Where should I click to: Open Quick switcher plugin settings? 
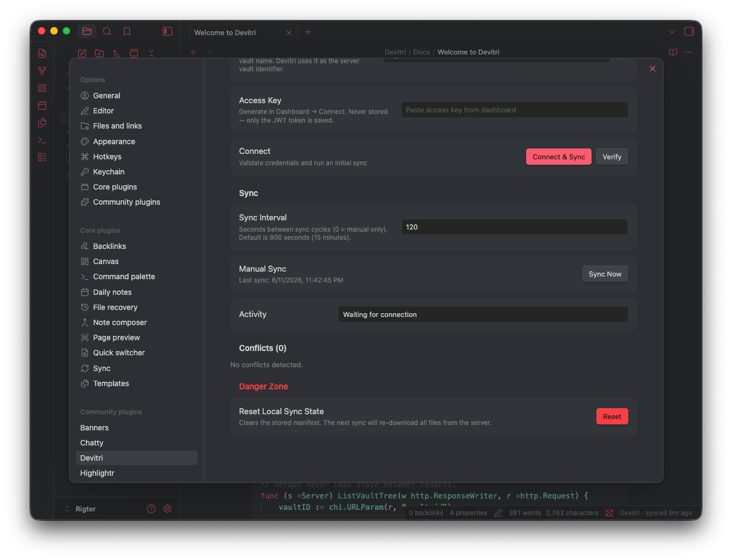(137, 353)
